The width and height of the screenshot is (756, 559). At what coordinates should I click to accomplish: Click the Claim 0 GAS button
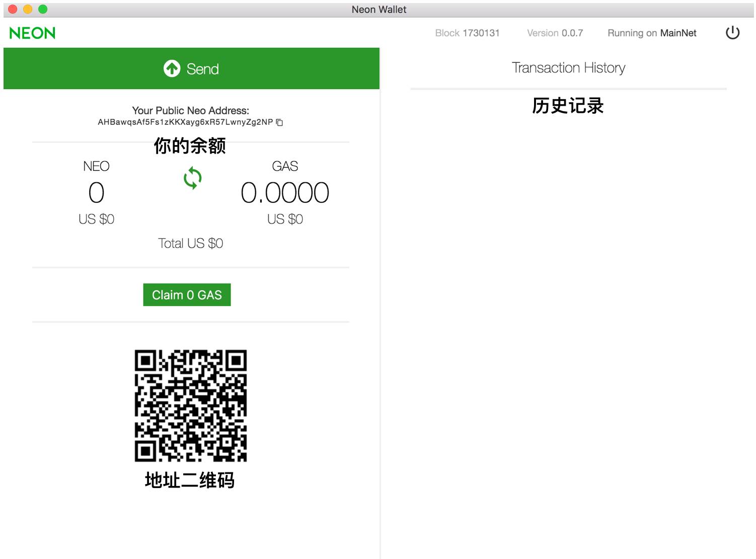tap(187, 295)
